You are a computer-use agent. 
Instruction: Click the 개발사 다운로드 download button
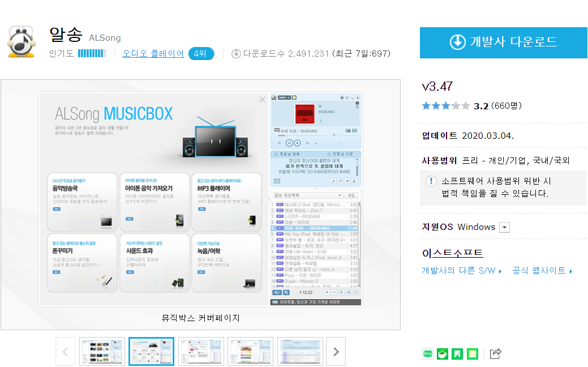(503, 42)
